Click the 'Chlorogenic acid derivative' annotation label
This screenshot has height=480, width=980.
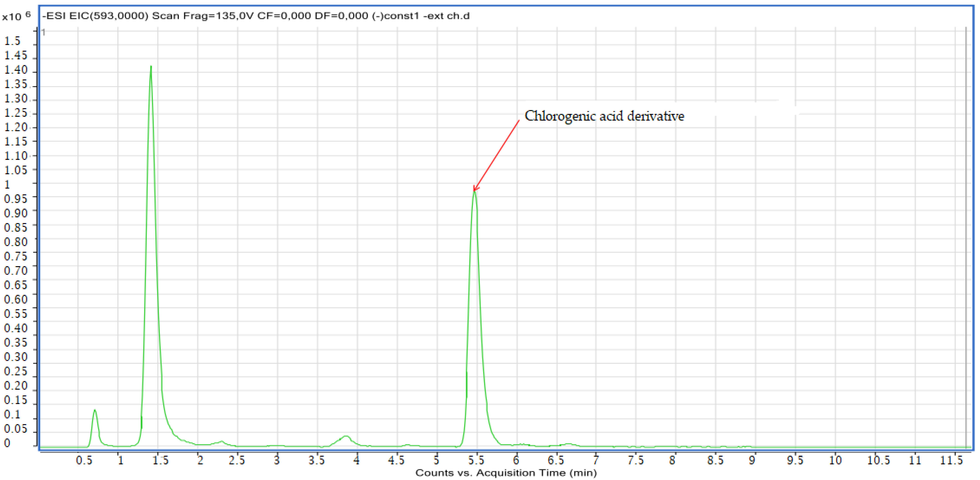point(604,116)
